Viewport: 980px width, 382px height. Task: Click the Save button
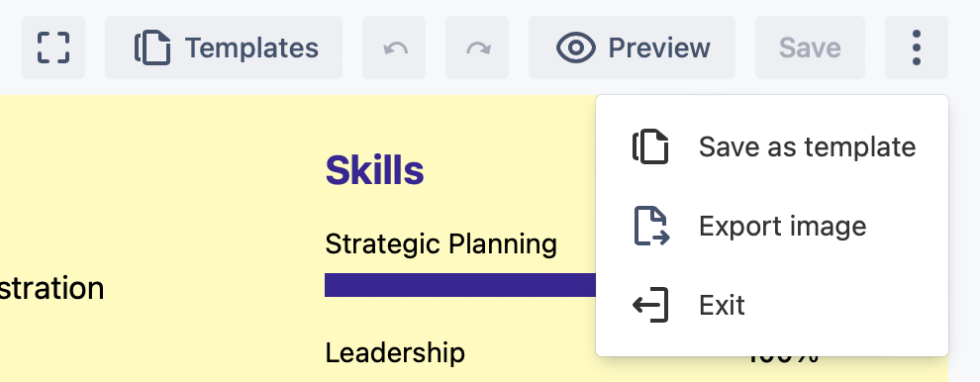[x=810, y=48]
